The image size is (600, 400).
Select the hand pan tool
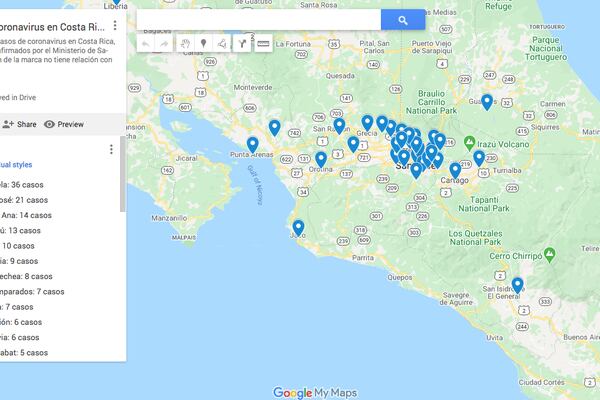point(185,44)
